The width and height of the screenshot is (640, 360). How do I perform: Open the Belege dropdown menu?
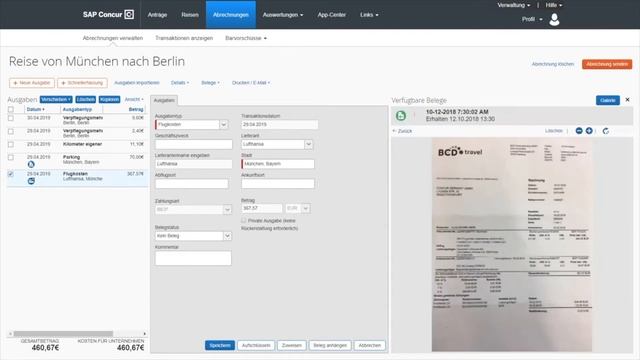click(x=210, y=83)
